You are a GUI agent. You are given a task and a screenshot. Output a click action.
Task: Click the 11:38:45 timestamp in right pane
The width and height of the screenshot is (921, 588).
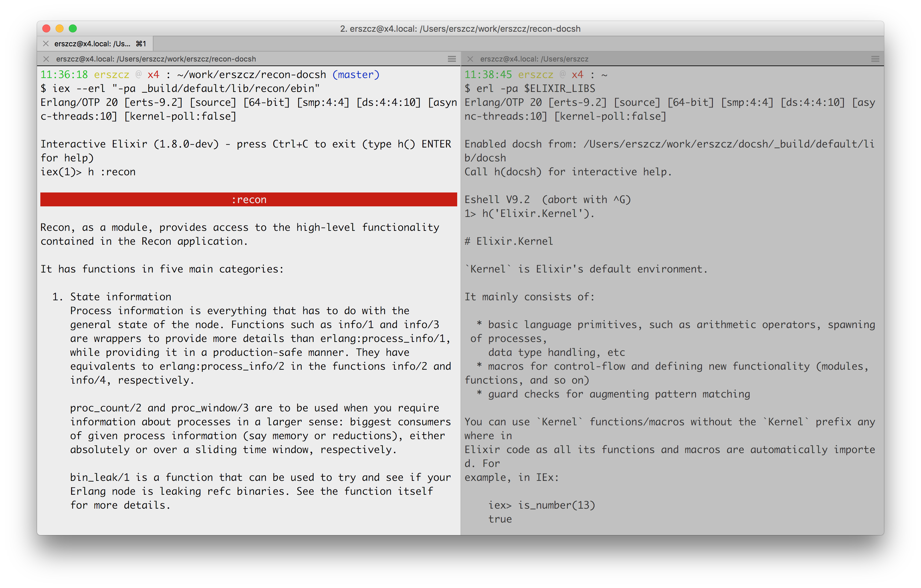coord(488,74)
